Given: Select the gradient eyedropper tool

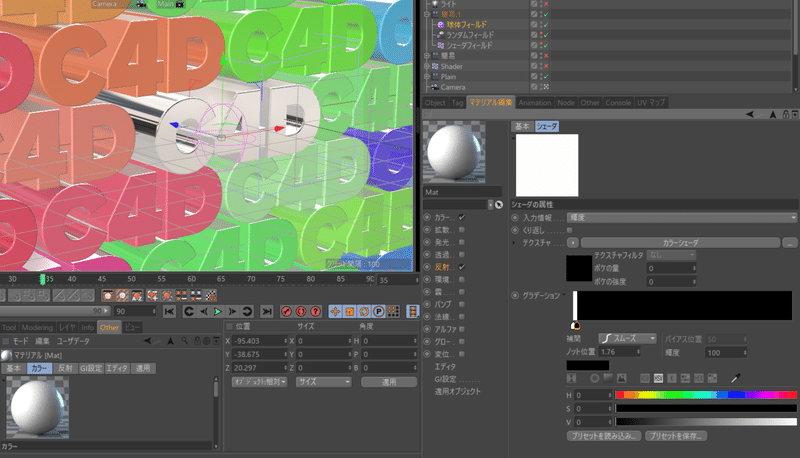Looking at the screenshot, I should pos(735,378).
